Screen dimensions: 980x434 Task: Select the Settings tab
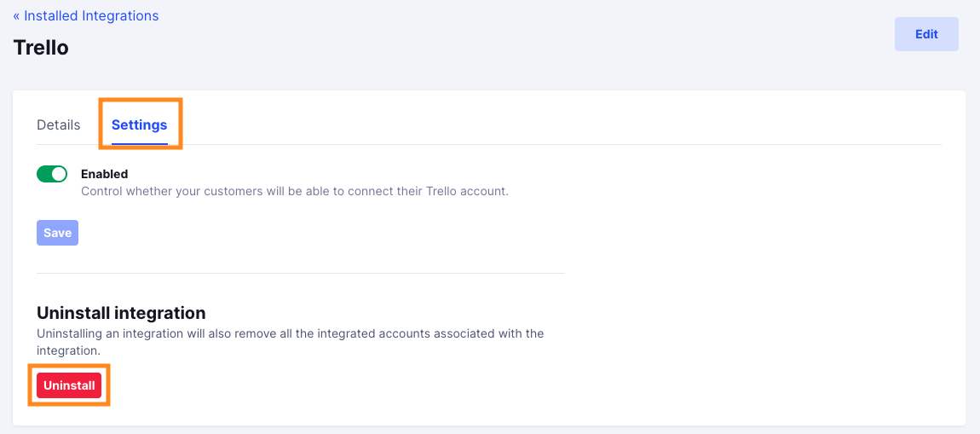(140, 125)
